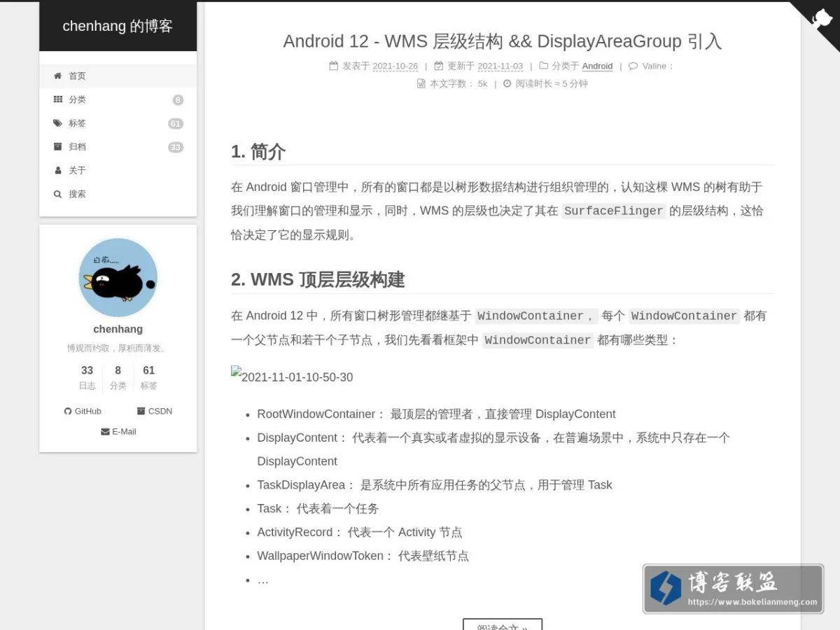The image size is (840, 630).
Task: Click the Android category link in post meta
Action: coord(597,66)
